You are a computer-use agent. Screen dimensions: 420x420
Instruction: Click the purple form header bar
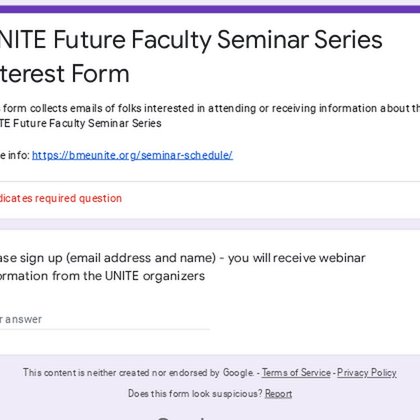(210, 9)
